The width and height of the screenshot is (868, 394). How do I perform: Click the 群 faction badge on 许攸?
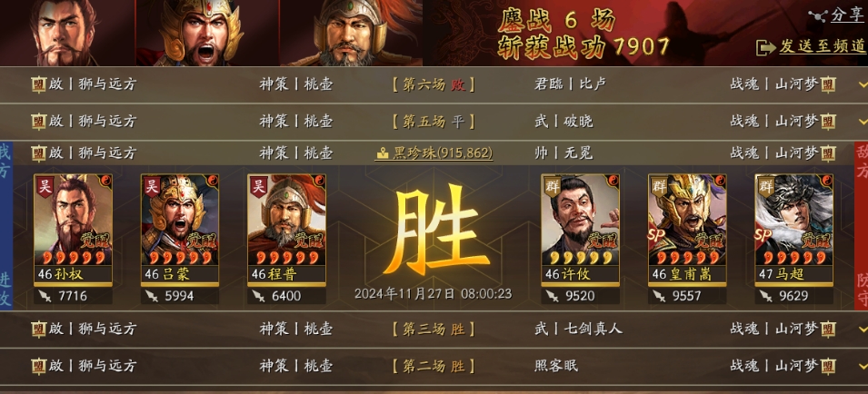click(551, 186)
